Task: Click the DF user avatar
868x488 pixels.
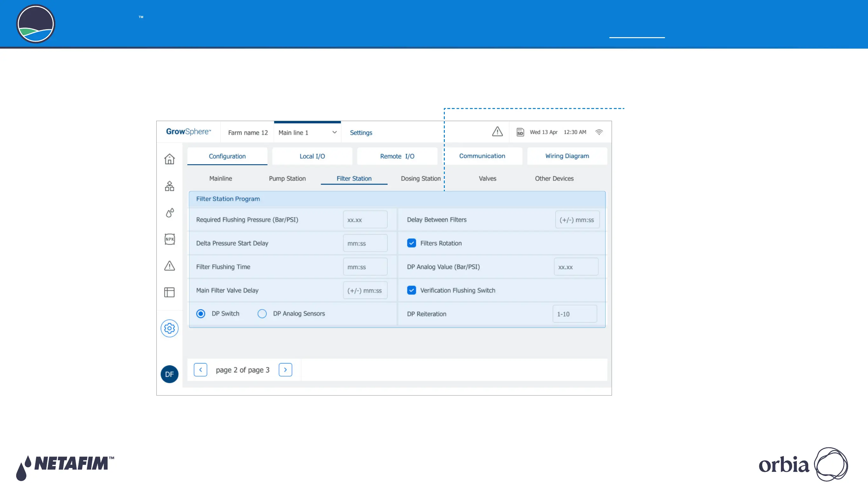Action: [169, 374]
